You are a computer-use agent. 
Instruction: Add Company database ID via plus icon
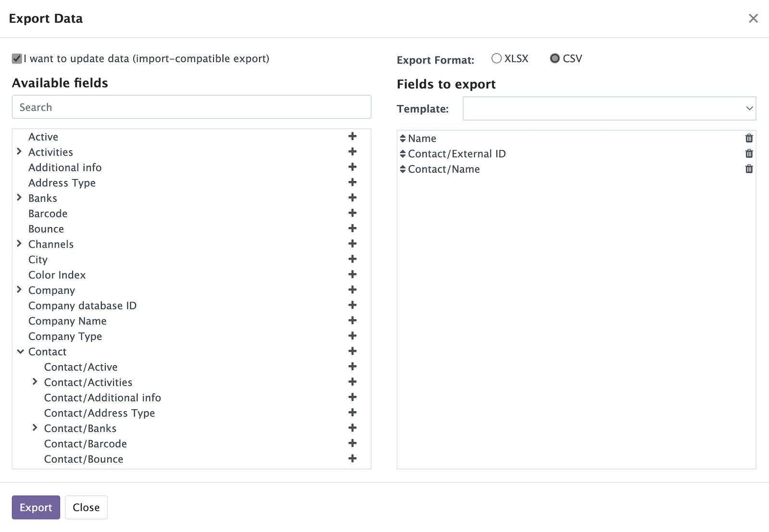[352, 305]
